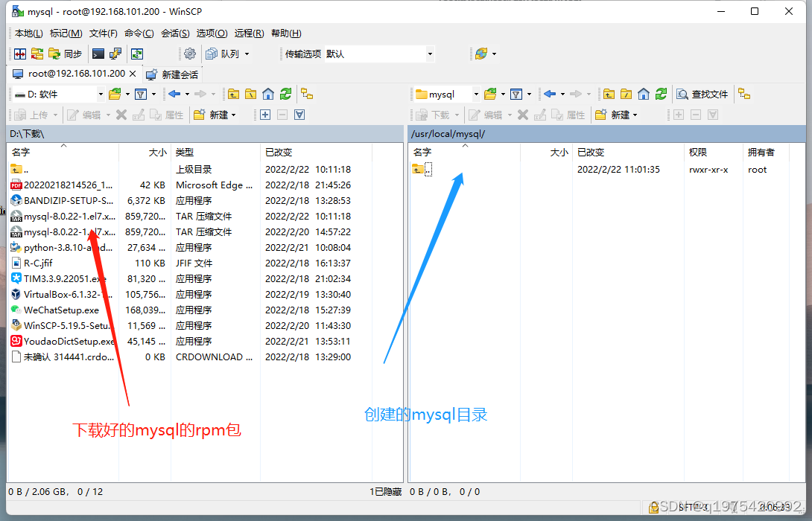Open the 本地(L) menu
Image resolution: width=812 pixels, height=521 pixels.
pos(28,33)
